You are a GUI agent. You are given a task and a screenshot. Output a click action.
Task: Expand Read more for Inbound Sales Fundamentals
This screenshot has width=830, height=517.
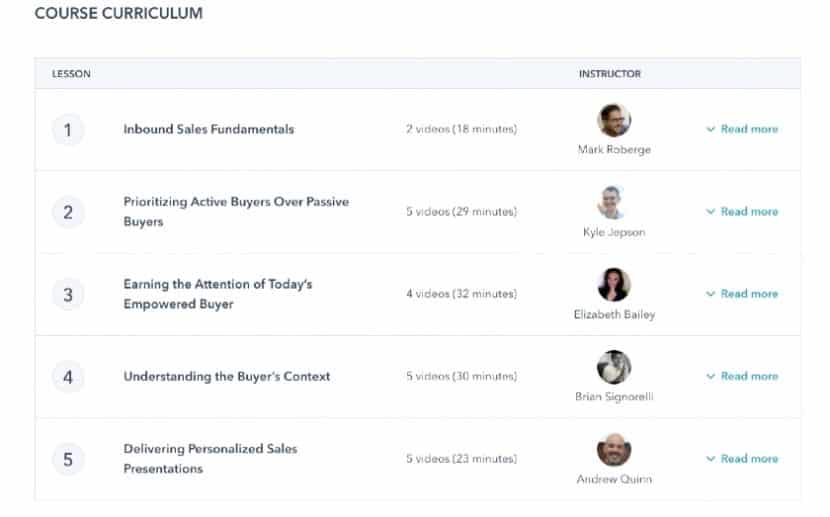(742, 129)
